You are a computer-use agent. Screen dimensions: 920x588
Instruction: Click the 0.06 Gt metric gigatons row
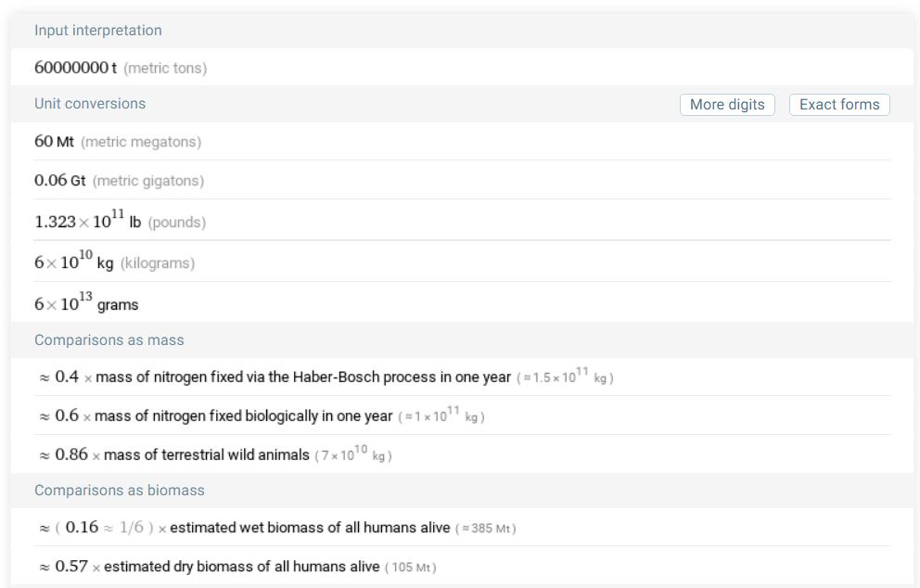(119, 181)
